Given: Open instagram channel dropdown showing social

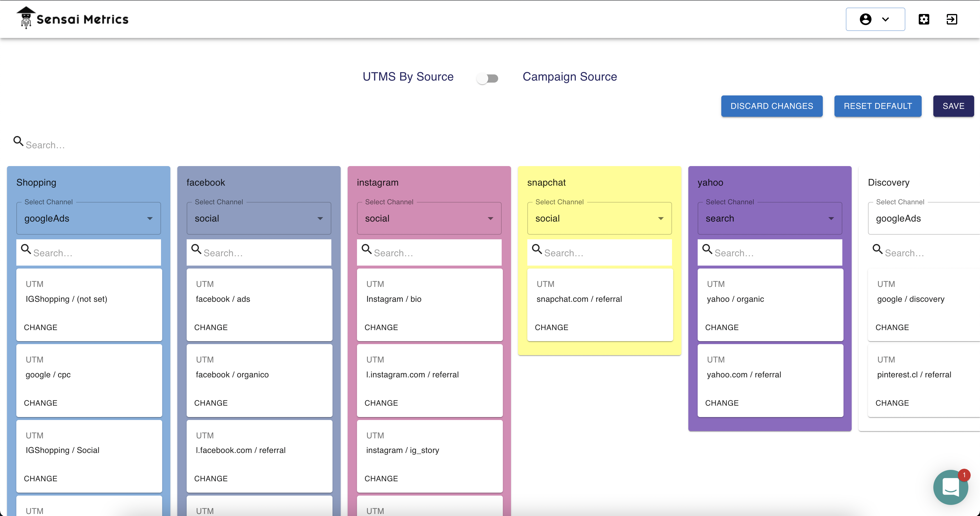Looking at the screenshot, I should pos(429,218).
